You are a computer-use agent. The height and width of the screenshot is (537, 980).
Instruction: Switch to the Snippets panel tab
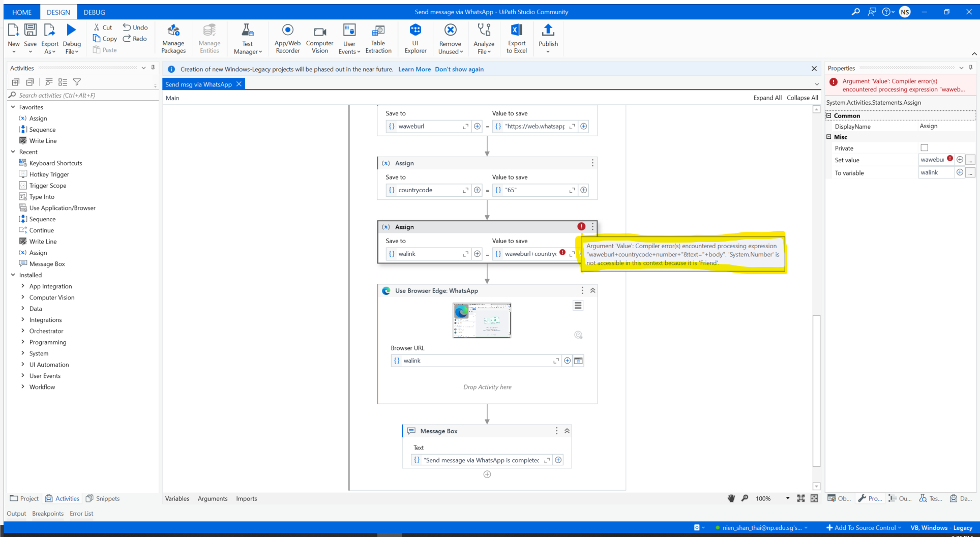coord(103,499)
